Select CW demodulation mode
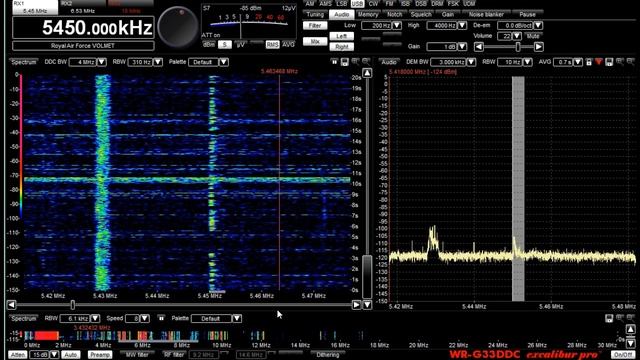The height and width of the screenshot is (360, 640). coord(373,4)
